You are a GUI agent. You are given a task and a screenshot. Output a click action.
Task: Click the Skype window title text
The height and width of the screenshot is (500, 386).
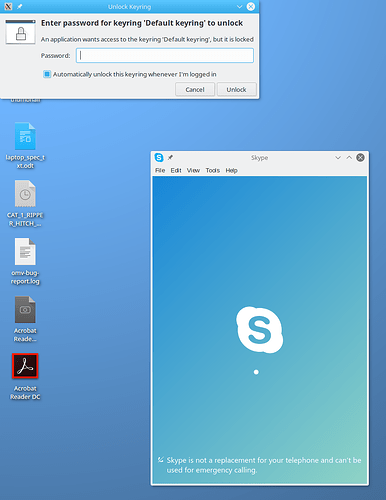pos(260,157)
